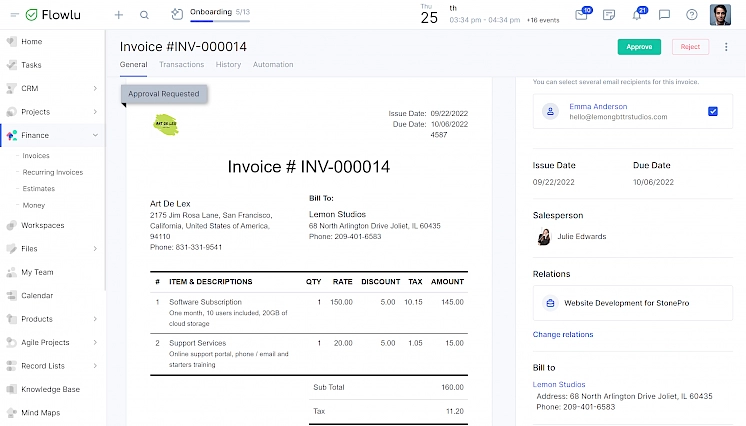Image resolution: width=746 pixels, height=426 pixels.
Task: Open the chat messages icon
Action: 664,15
